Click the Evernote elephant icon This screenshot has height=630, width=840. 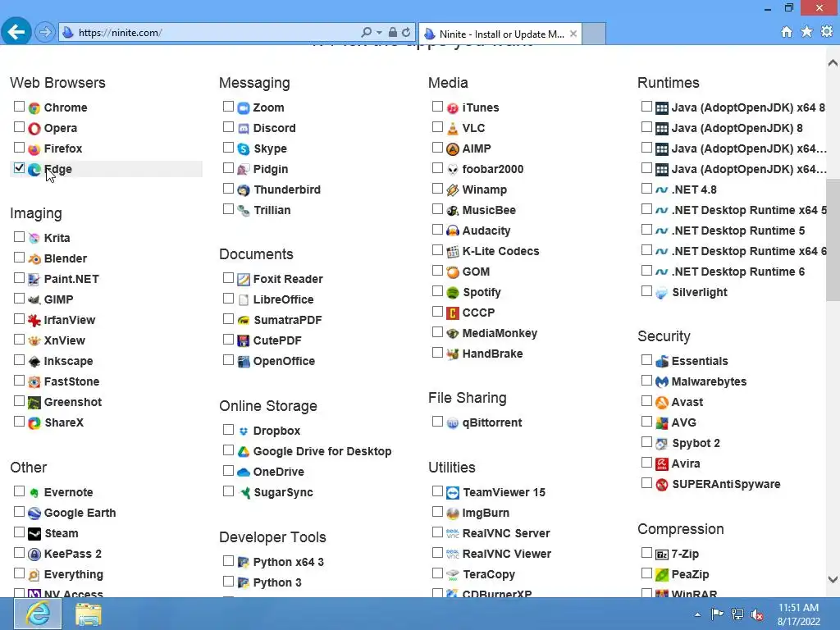pyautogui.click(x=34, y=493)
